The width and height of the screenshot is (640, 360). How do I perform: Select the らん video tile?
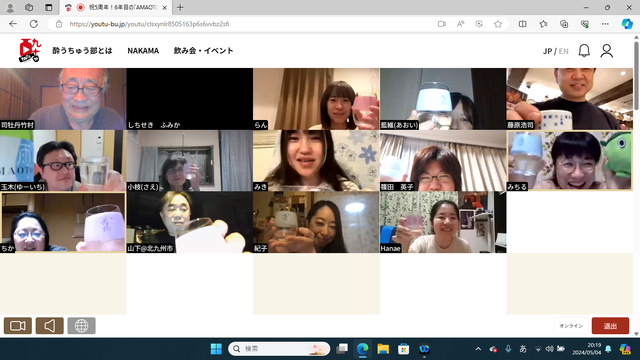316,99
